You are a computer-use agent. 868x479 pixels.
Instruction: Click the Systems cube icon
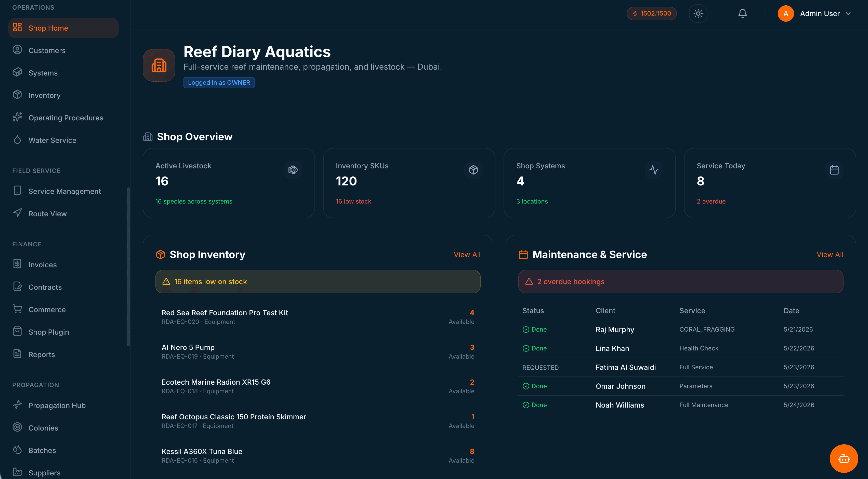point(17,72)
